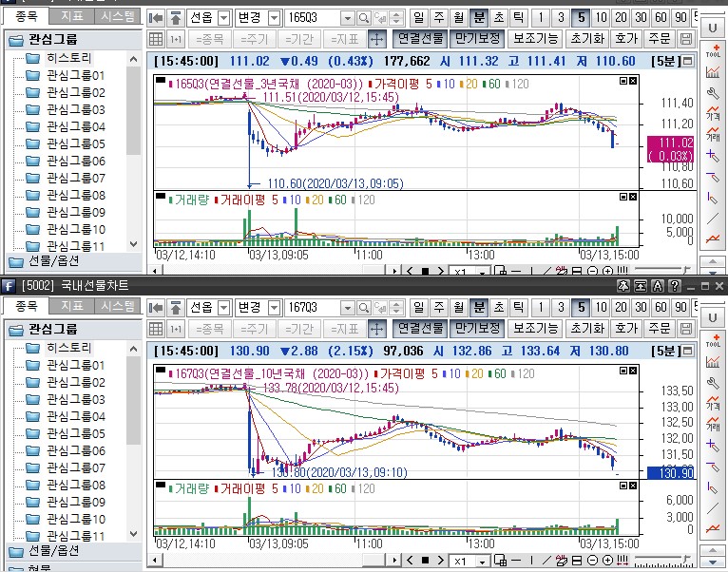Click stop square in lower chart bottom toolbar
The image size is (728, 572).
coord(425,561)
